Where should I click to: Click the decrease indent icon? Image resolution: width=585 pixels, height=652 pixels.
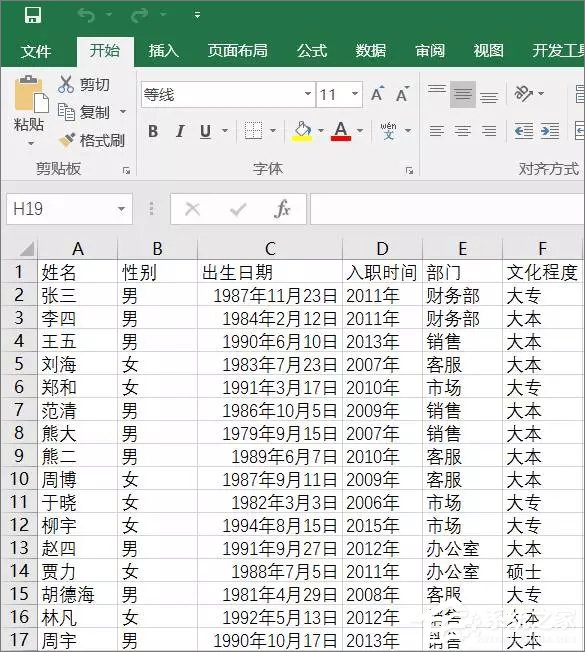[x=523, y=131]
